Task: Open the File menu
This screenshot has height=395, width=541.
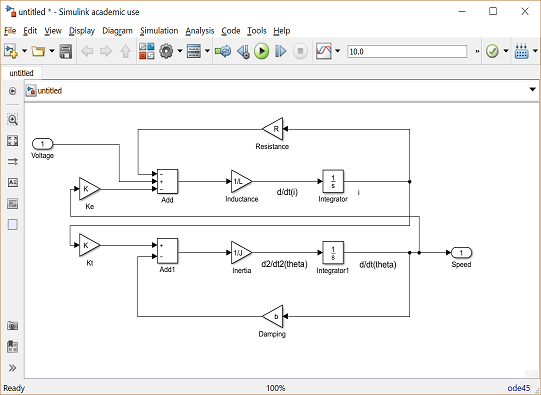Action: [10, 31]
